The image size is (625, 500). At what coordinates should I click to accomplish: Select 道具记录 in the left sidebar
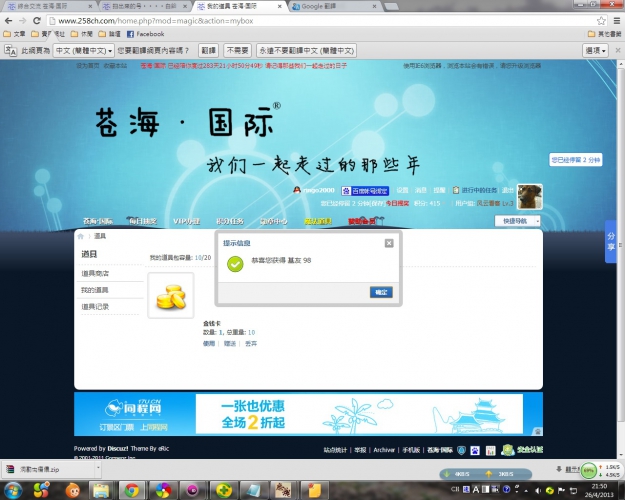[x=95, y=307]
